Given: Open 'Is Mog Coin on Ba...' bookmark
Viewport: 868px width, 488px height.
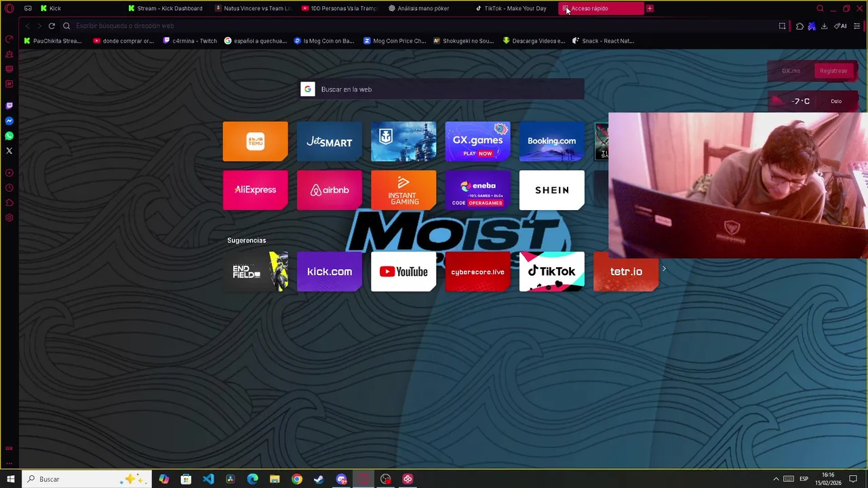Looking at the screenshot, I should click(324, 41).
